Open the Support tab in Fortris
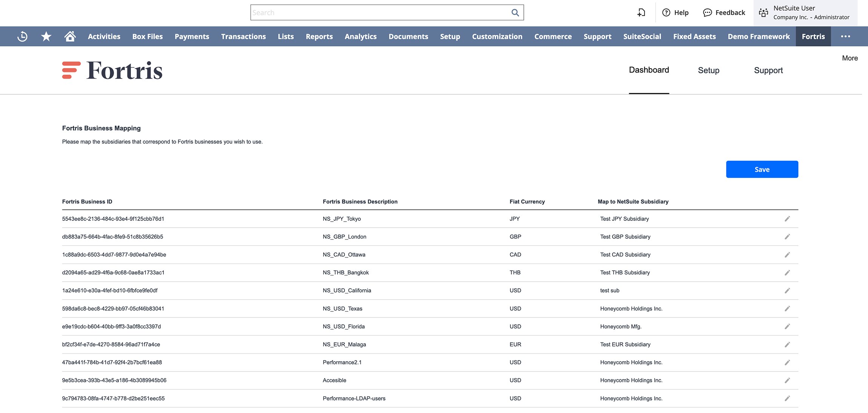The height and width of the screenshot is (413, 868). point(768,70)
